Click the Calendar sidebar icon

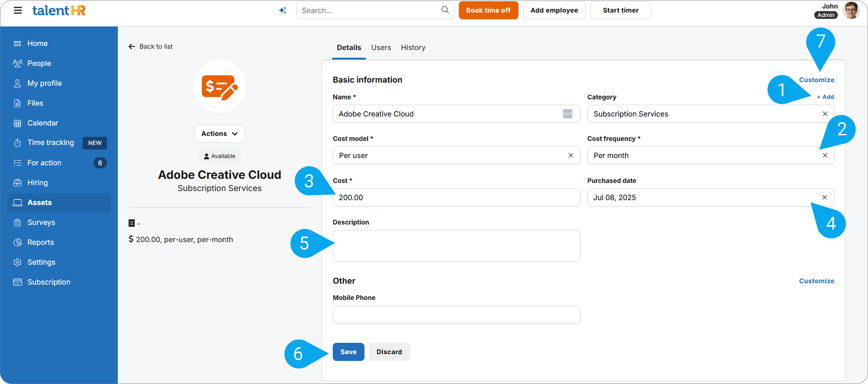point(17,123)
